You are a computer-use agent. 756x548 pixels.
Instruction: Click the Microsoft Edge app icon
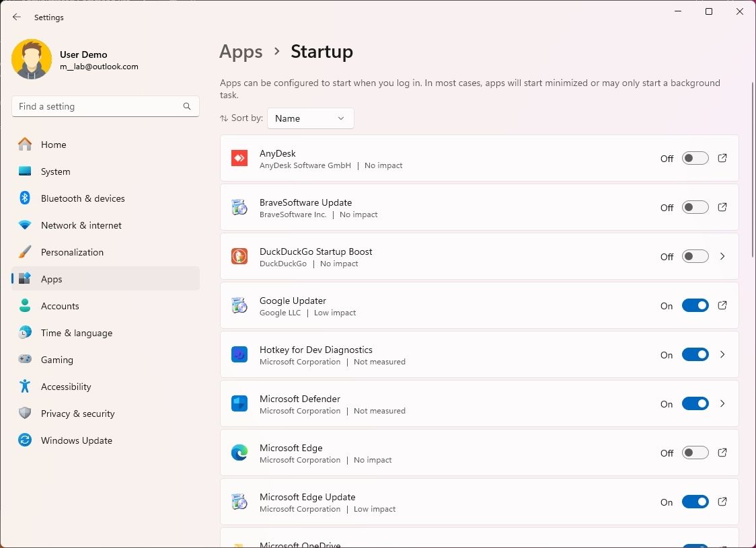point(239,453)
